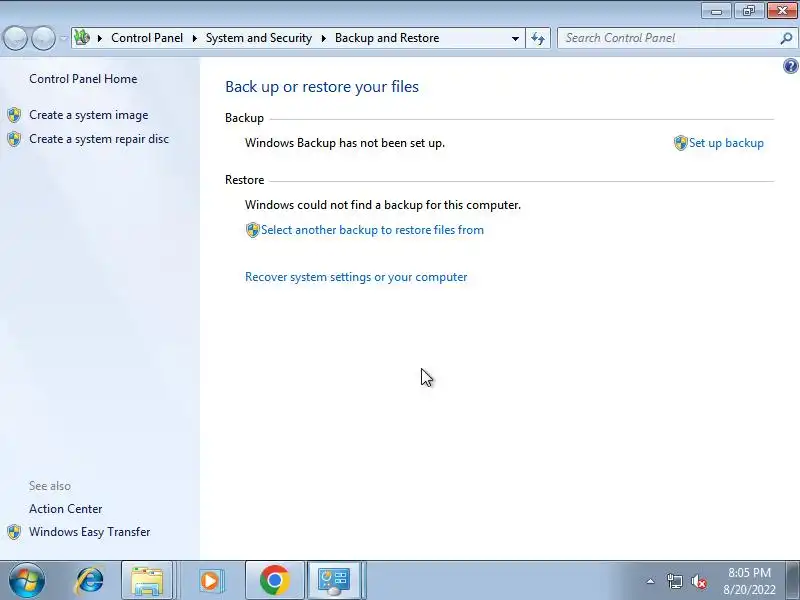
Task: Launch Internet Explorer from taskbar
Action: pos(89,581)
